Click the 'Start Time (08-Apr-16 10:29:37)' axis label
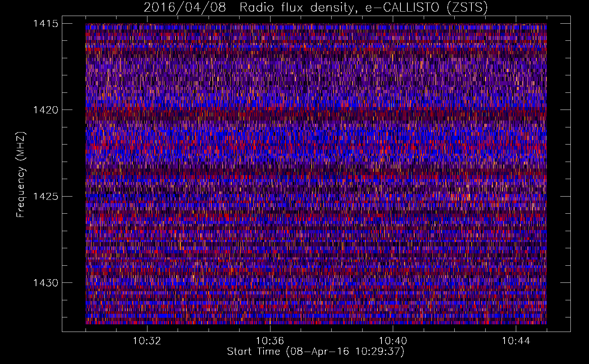The image size is (589, 364). coord(316,352)
